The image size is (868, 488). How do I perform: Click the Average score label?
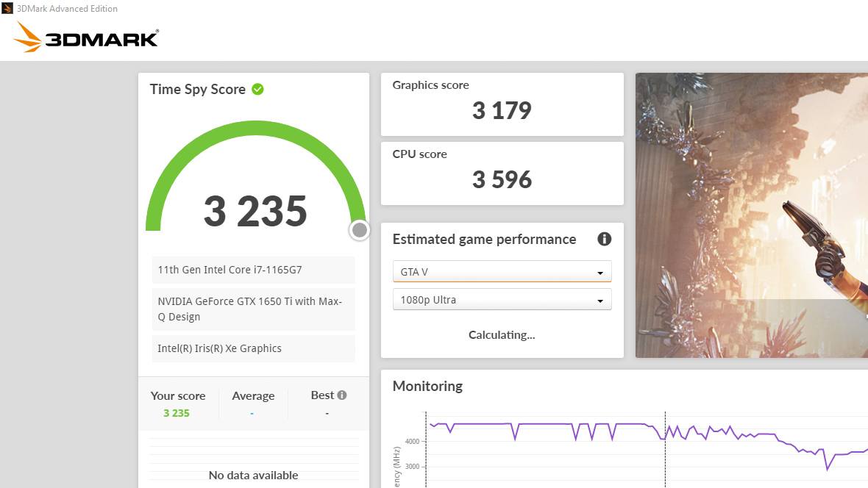click(253, 395)
